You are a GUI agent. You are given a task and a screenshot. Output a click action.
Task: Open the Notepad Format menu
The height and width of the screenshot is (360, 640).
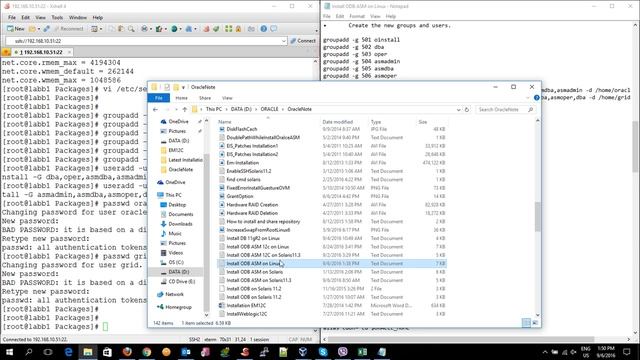point(357,16)
